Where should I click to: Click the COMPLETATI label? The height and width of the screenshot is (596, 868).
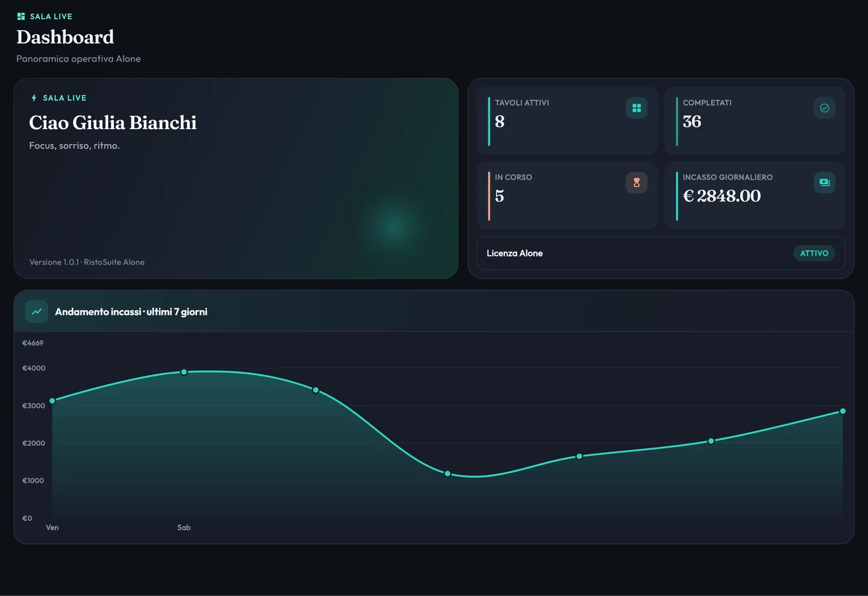tap(707, 103)
